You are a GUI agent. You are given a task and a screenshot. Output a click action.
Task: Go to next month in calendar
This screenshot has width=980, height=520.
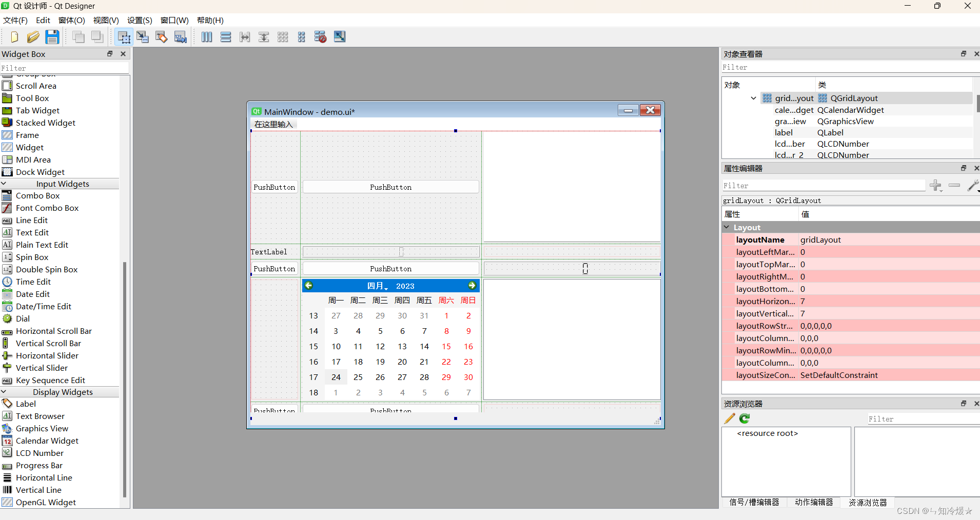point(472,286)
